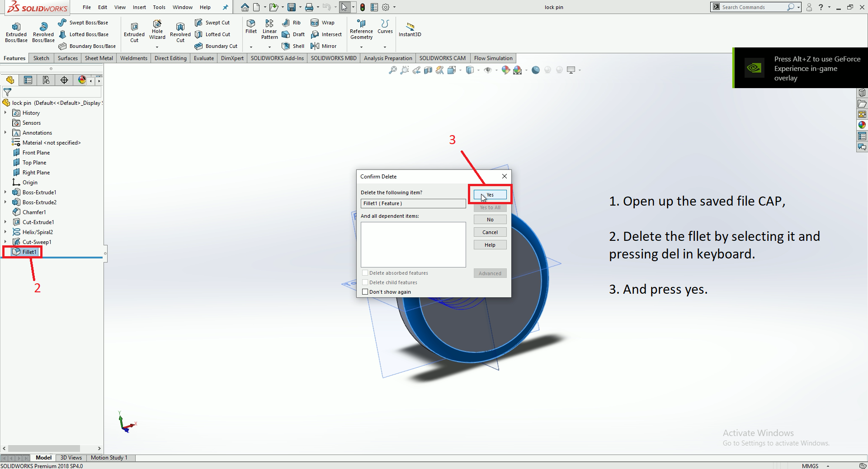
Task: Switch to the Evaluate tab
Action: click(204, 58)
